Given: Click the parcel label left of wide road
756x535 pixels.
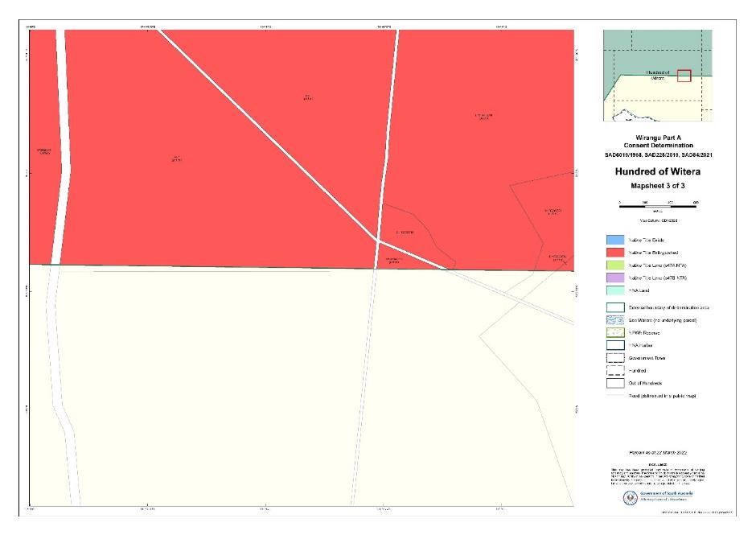Looking at the screenshot, I should [x=44, y=151].
